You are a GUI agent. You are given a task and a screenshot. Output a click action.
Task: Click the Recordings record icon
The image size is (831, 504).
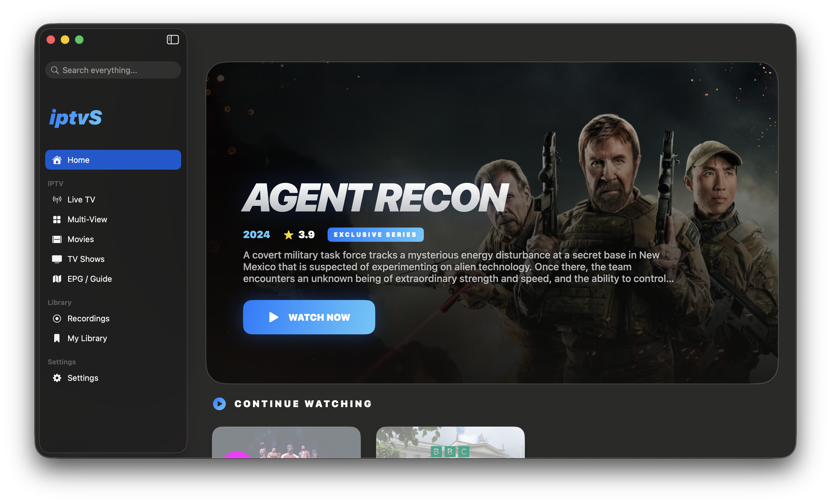(57, 319)
